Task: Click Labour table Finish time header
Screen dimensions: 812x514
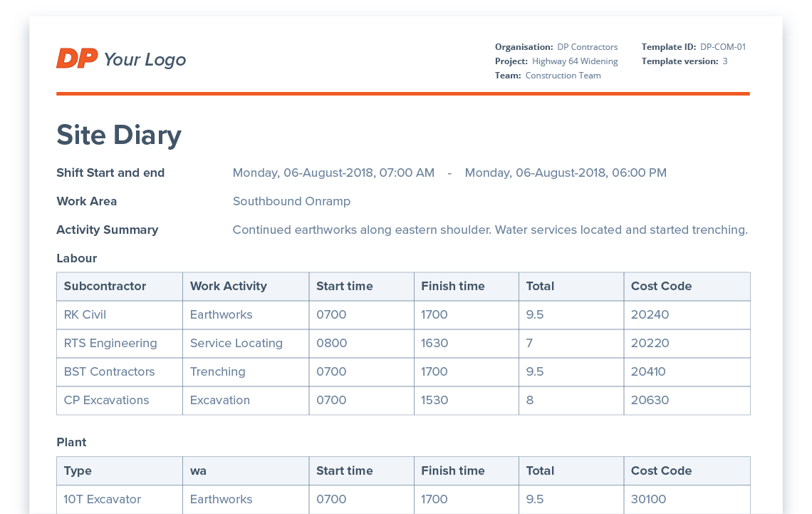Action: tap(467, 287)
